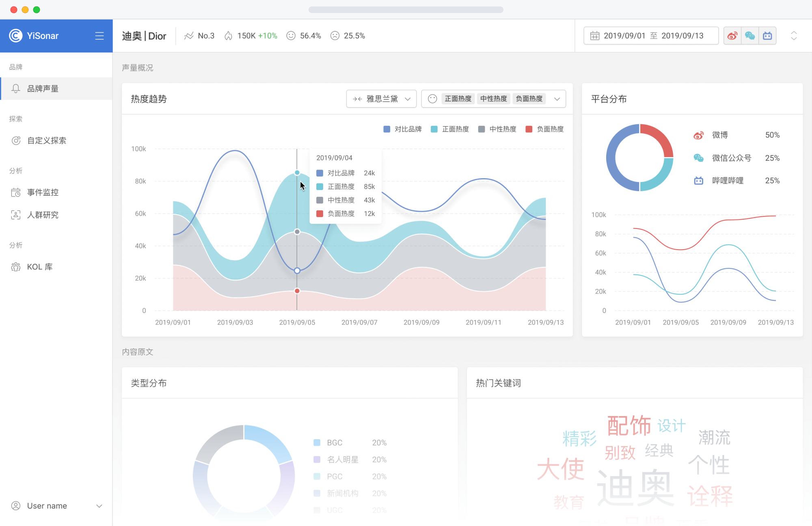Open the 雅思兰黛 compare brand dropdown
812x526 pixels.
(381, 99)
